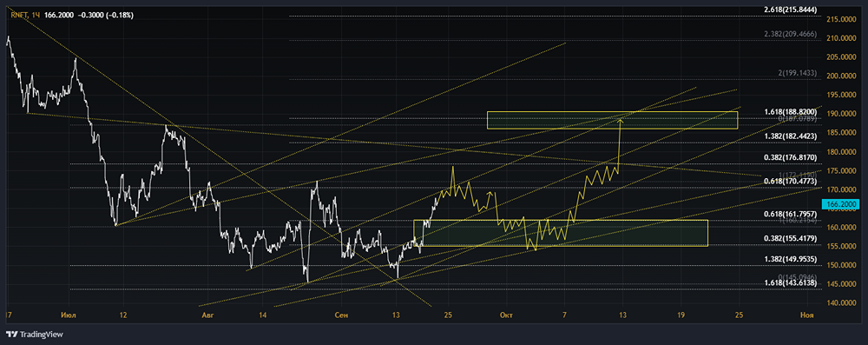Viewport: 868px width, 345px height.
Task: Select the 1.382(182.4423) Fibonacci label
Action: click(790, 136)
